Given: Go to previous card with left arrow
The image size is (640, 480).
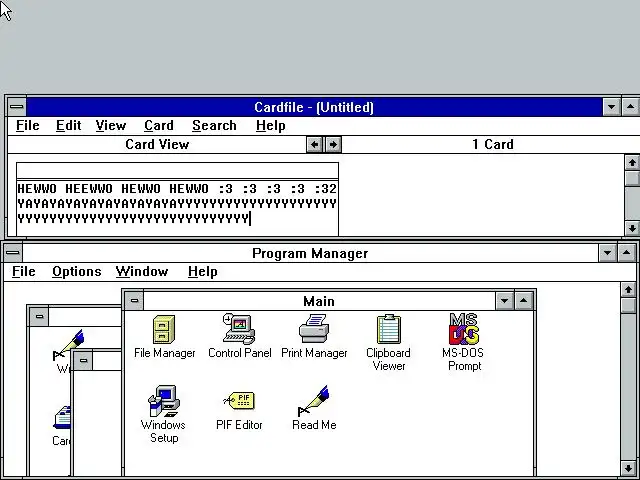Looking at the screenshot, I should [315, 144].
